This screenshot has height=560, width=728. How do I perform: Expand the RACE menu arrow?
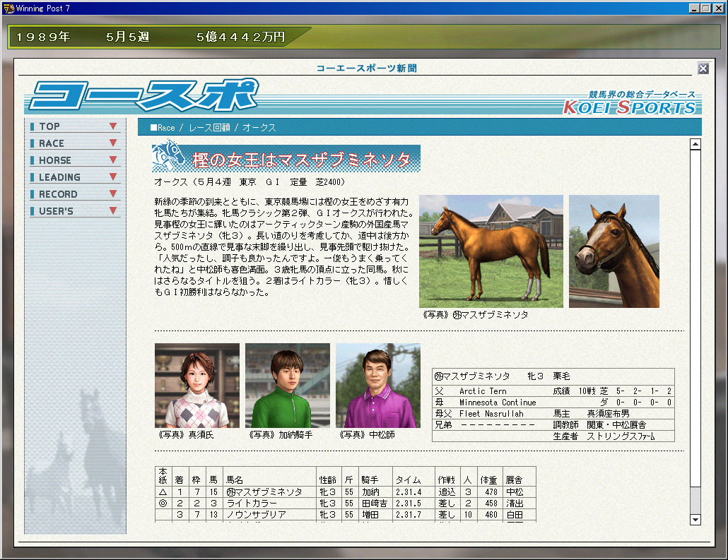[x=113, y=143]
